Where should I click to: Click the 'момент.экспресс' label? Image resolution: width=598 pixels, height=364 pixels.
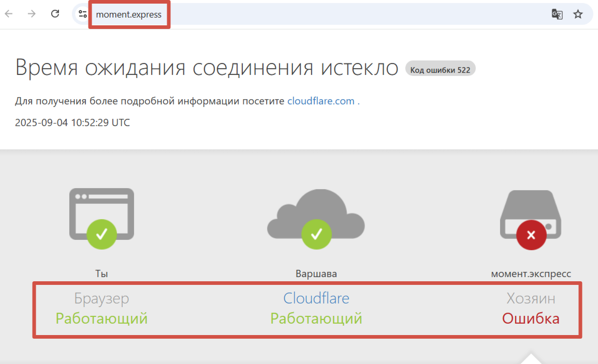click(531, 274)
